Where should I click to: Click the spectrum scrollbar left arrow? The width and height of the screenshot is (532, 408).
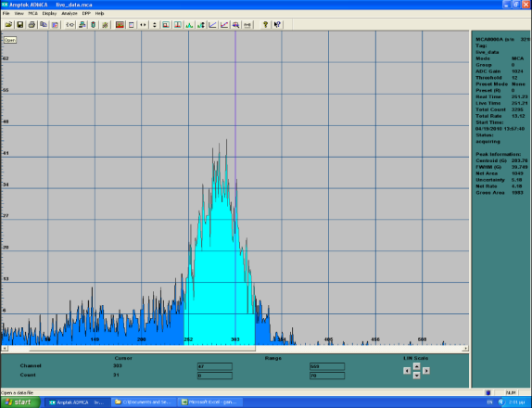click(x=5, y=349)
